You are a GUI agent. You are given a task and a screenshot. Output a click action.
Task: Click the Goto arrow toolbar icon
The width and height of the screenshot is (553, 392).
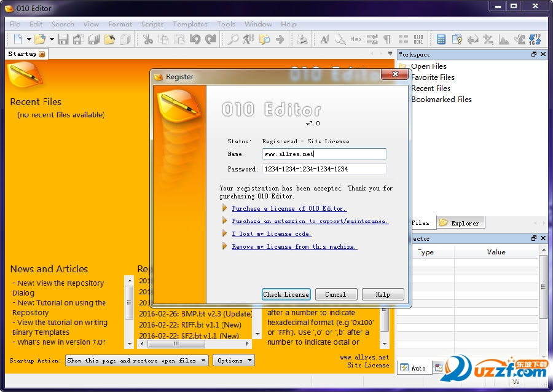pyautogui.click(x=280, y=39)
